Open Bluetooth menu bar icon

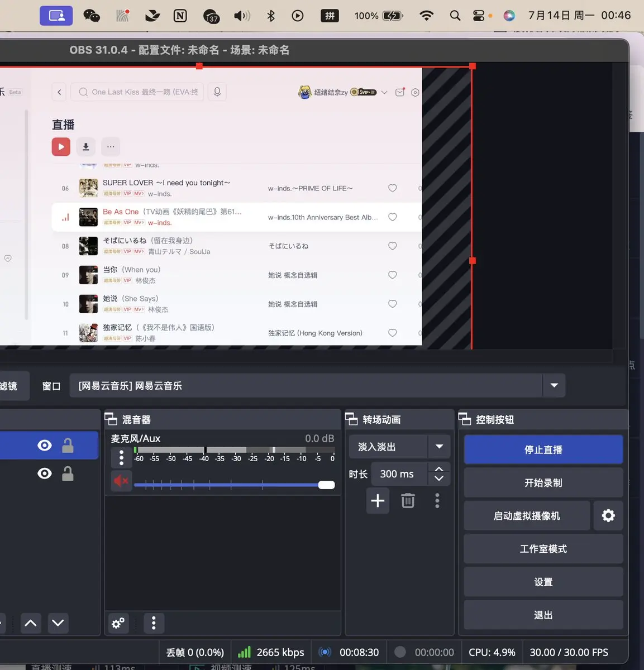click(x=271, y=16)
